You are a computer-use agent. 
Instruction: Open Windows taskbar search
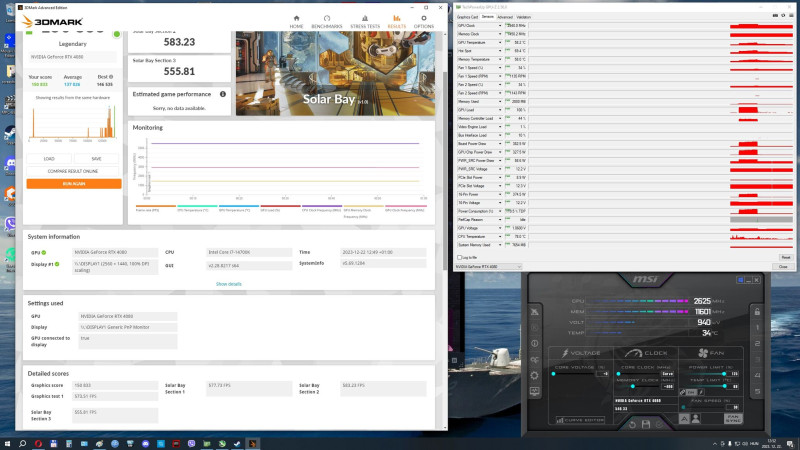[22, 444]
